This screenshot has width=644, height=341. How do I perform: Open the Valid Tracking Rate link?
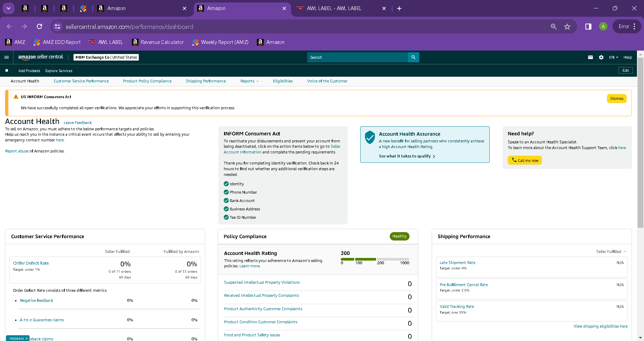[457, 306]
